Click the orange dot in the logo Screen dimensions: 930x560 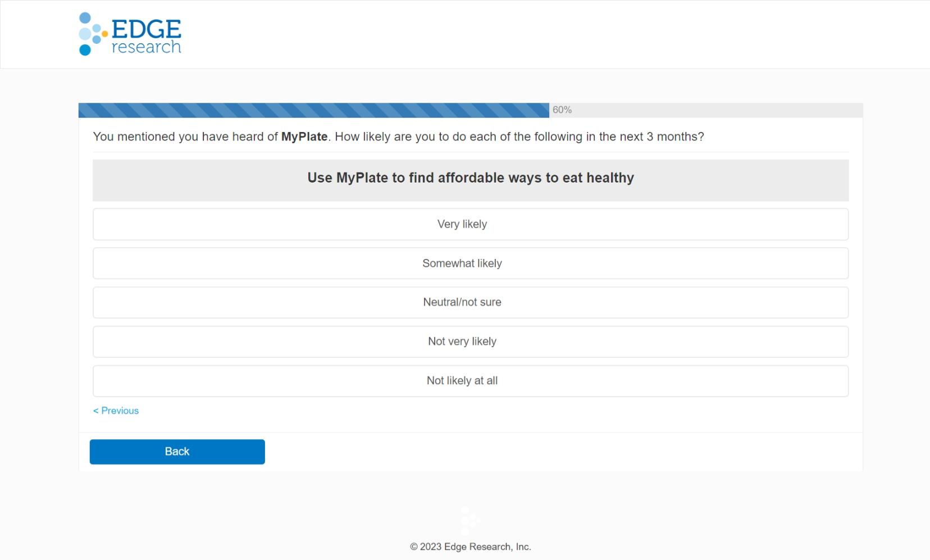click(105, 34)
